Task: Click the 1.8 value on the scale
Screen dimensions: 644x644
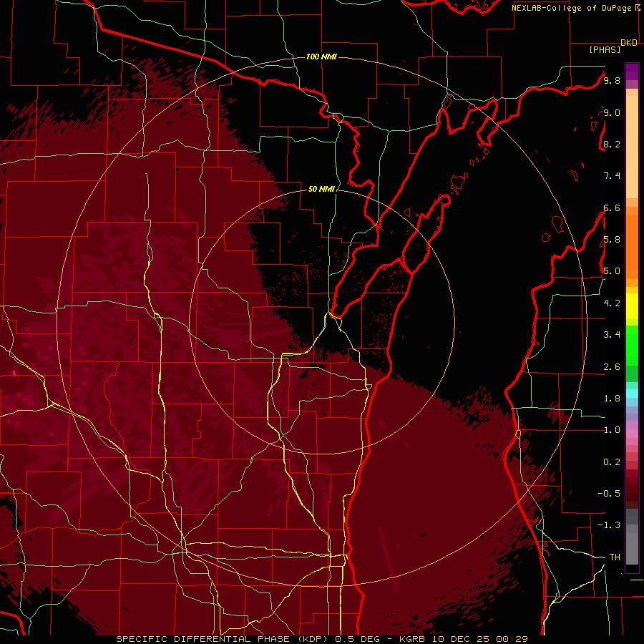Action: [612, 398]
